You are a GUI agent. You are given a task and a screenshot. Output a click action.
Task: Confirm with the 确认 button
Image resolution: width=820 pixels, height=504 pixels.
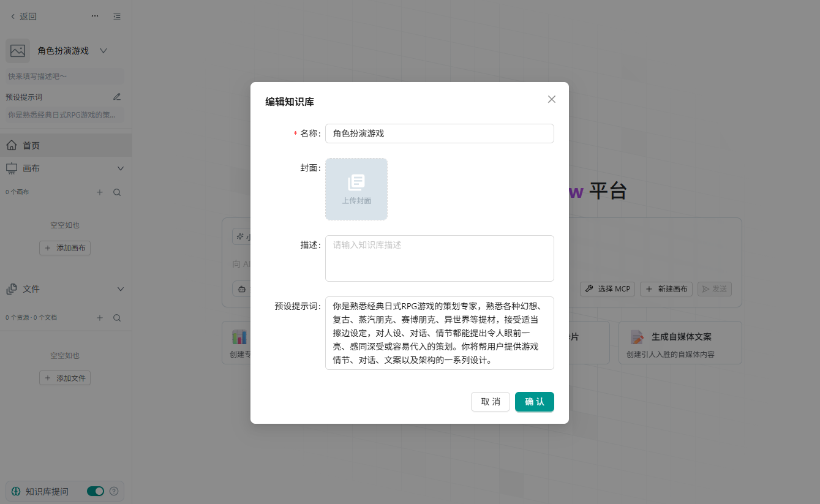point(535,402)
